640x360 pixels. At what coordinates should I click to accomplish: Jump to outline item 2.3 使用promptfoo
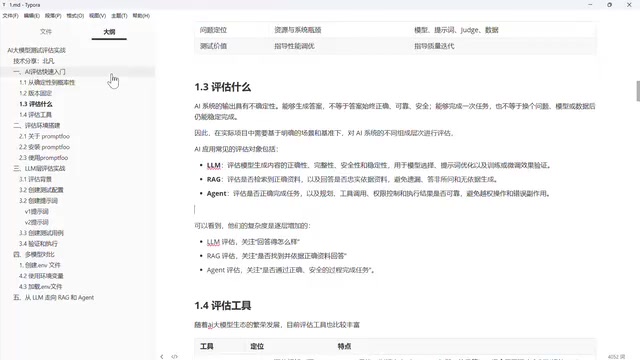point(43,158)
